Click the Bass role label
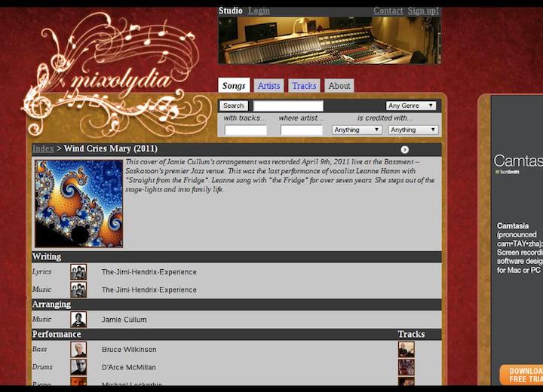 [x=39, y=349]
